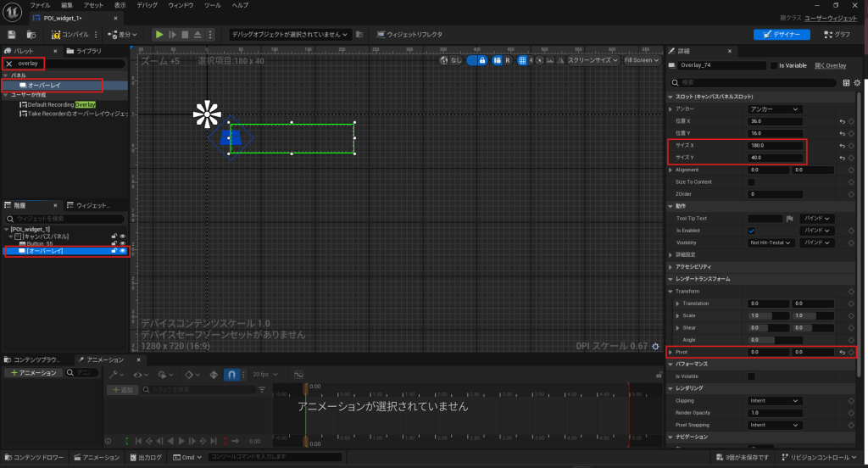Screen dimensions: 868x468
Task: Switch to Graph (グラフ) mode
Action: tap(836, 35)
